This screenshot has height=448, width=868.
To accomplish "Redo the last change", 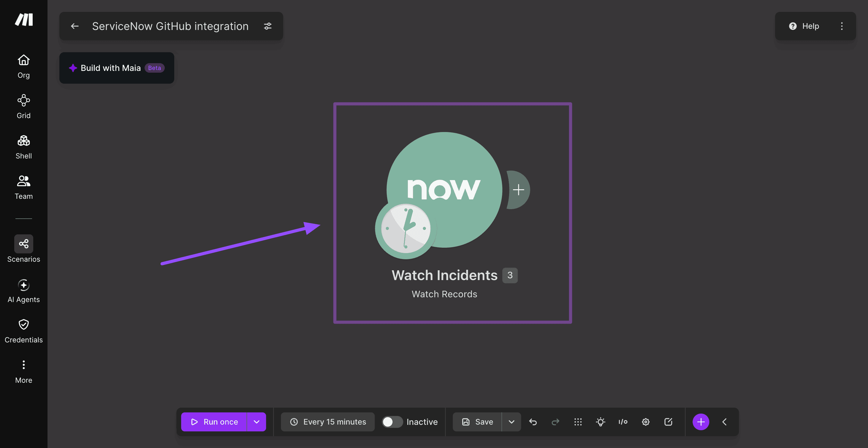I will (x=555, y=422).
